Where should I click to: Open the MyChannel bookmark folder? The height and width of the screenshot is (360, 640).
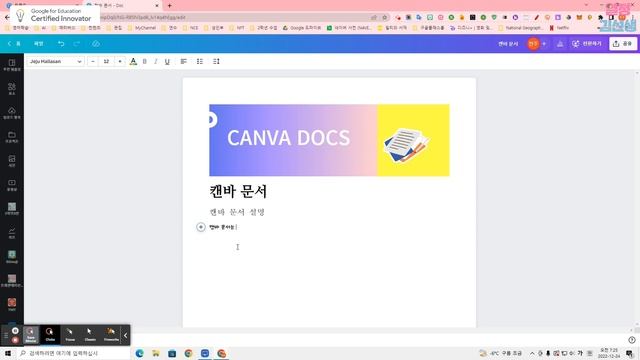click(142, 28)
